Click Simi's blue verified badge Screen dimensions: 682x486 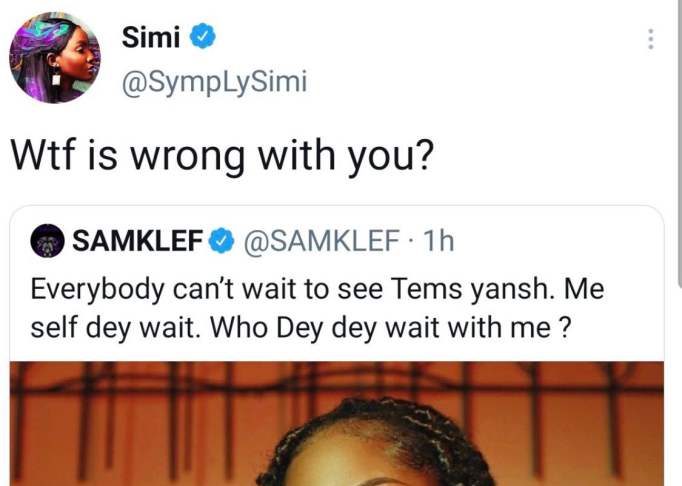203,37
